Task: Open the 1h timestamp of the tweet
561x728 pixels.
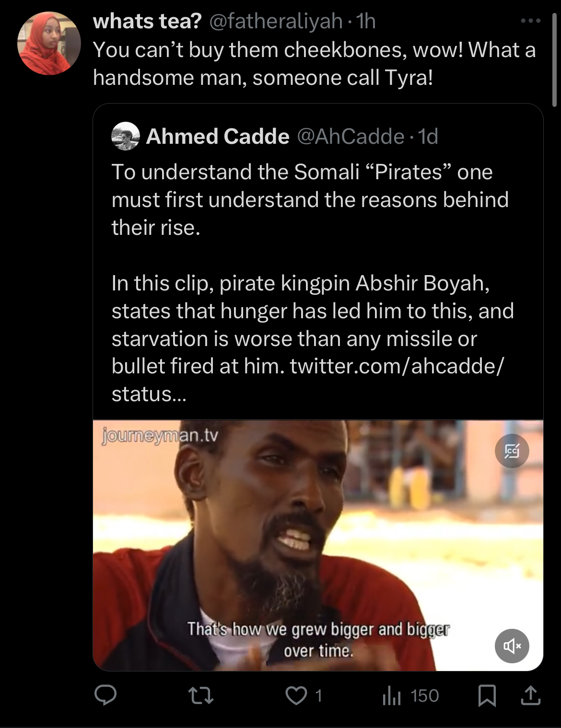Action: [366, 21]
